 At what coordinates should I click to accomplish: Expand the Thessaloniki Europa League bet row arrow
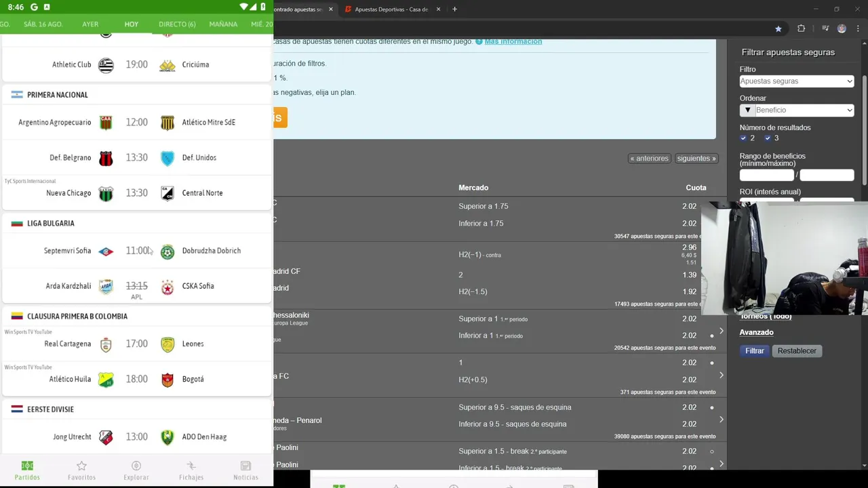pyautogui.click(x=722, y=331)
